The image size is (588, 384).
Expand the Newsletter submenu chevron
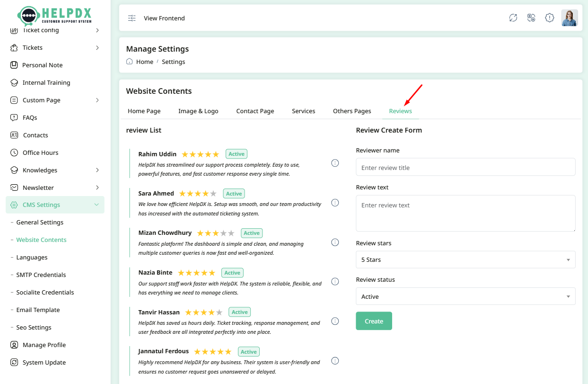(97, 188)
